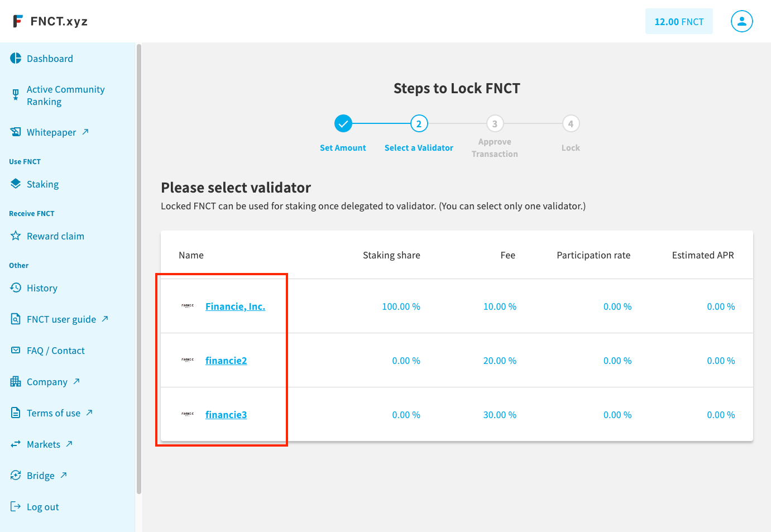Go to Active Community Ranking
771x532 pixels.
click(x=66, y=95)
